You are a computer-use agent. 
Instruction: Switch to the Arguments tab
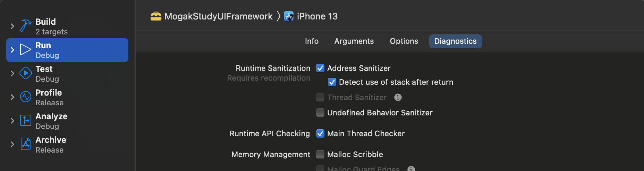[x=354, y=41]
